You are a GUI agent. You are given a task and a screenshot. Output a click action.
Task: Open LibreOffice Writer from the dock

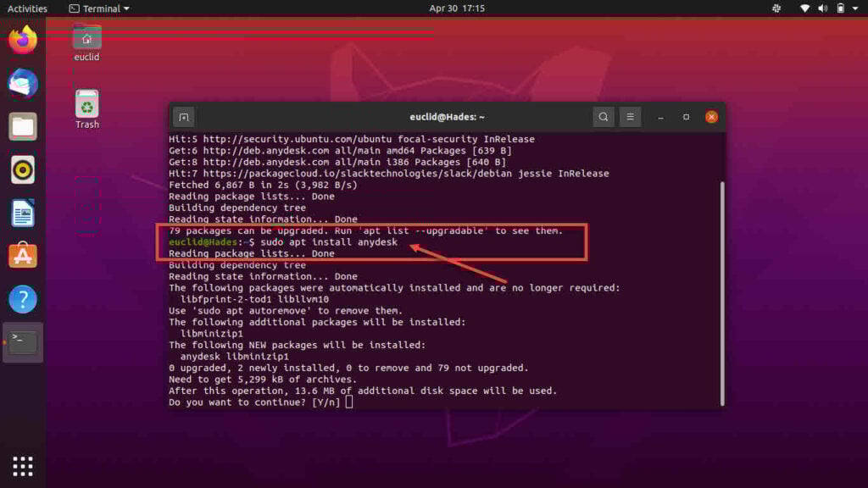click(x=23, y=213)
